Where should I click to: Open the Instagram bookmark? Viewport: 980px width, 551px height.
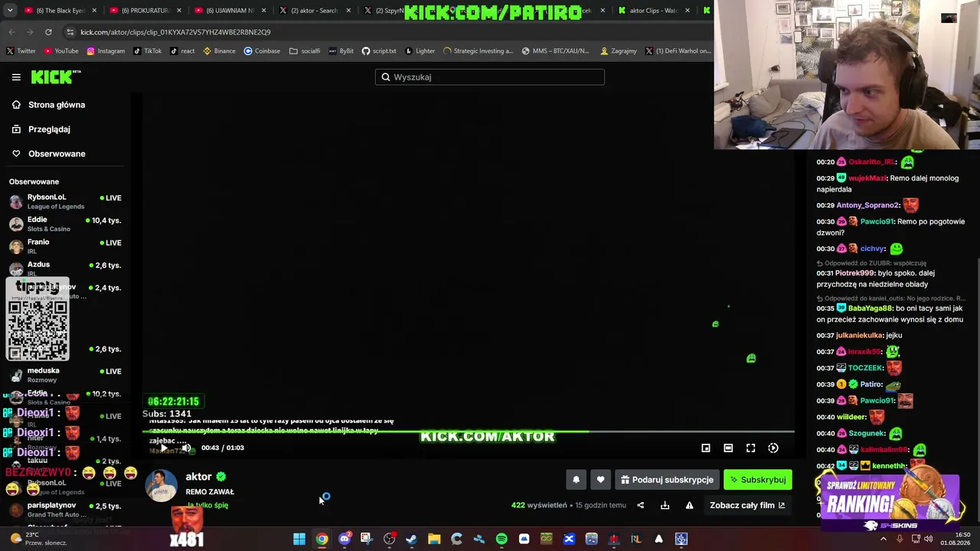[x=106, y=51]
